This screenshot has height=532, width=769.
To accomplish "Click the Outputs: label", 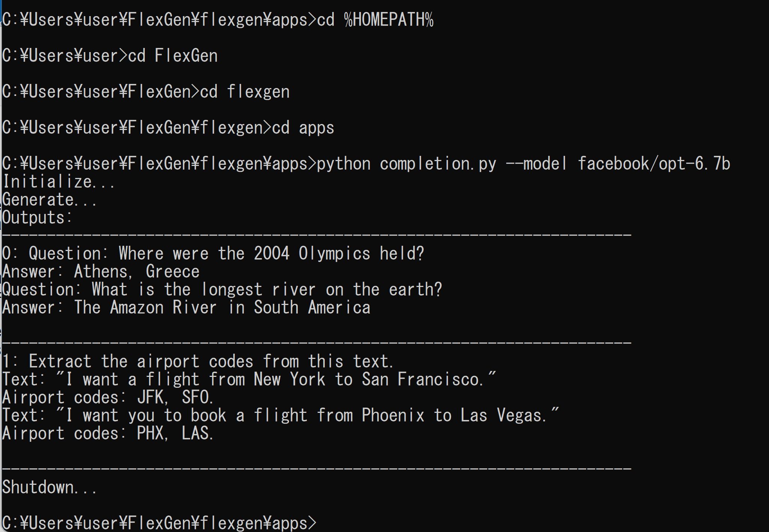I will 37,218.
